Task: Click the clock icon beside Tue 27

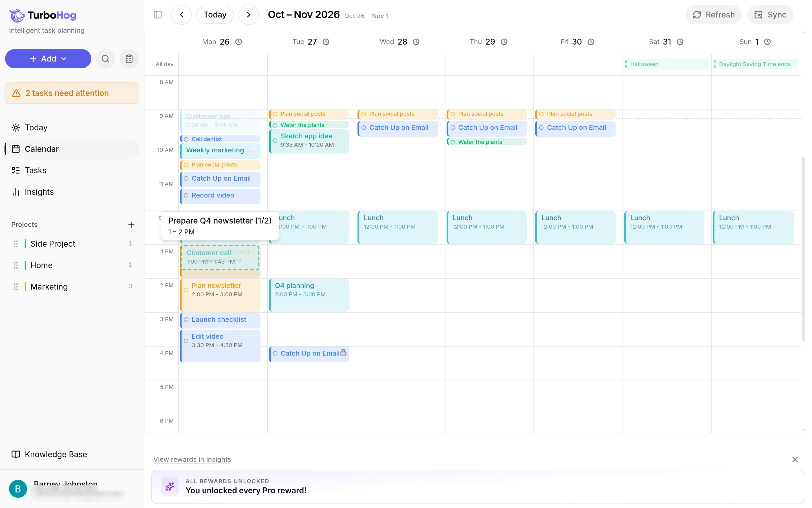Action: tap(326, 42)
